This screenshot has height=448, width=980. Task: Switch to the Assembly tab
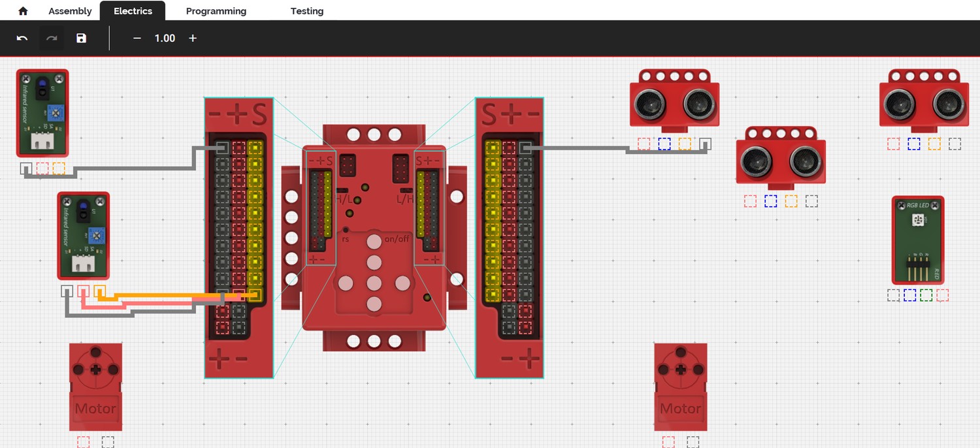pos(70,11)
